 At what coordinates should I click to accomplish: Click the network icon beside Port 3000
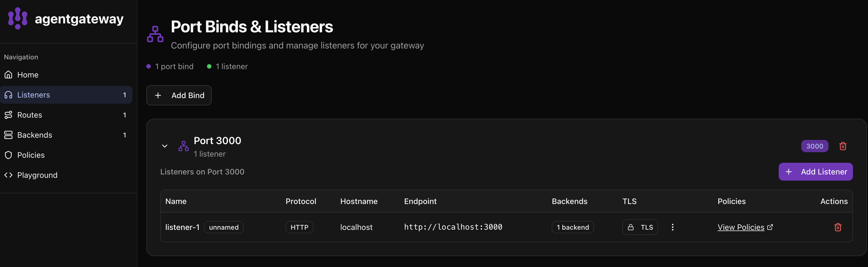(x=183, y=146)
